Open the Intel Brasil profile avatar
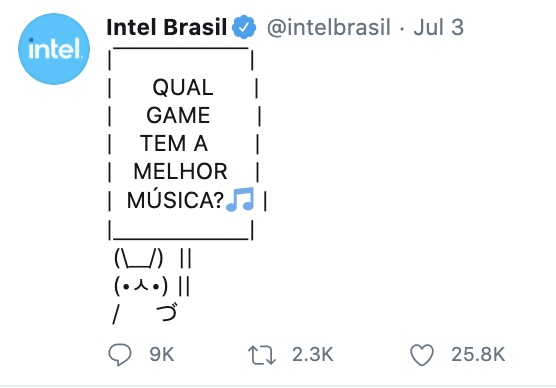This screenshot has height=388, width=556. pos(54,49)
